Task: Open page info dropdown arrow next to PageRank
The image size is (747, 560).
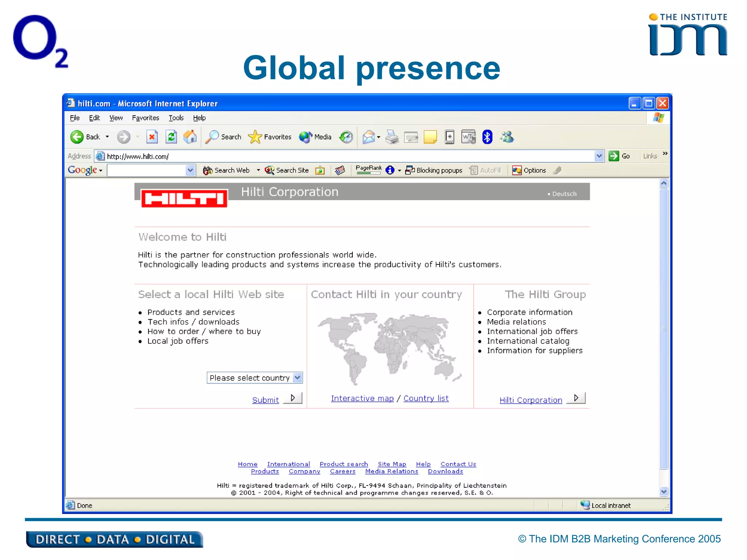Action: 399,170
